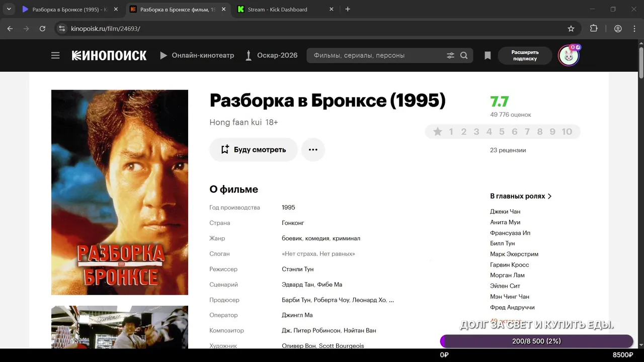This screenshot has width=644, height=362.
Task: Click the magnifier search icon
Action: (x=464, y=55)
